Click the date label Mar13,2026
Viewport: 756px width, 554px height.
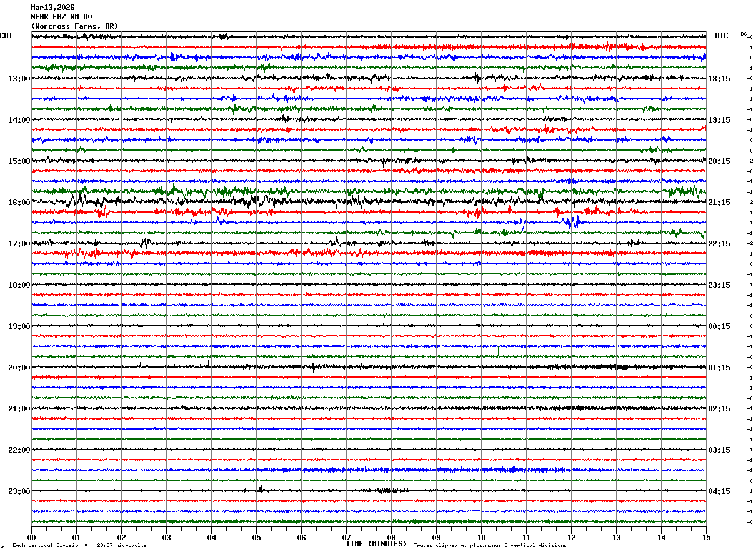click(52, 8)
